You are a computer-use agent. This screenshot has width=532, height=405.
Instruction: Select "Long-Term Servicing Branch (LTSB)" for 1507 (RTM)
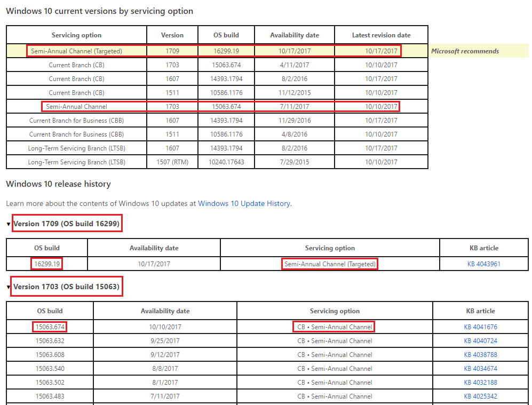[x=76, y=162]
